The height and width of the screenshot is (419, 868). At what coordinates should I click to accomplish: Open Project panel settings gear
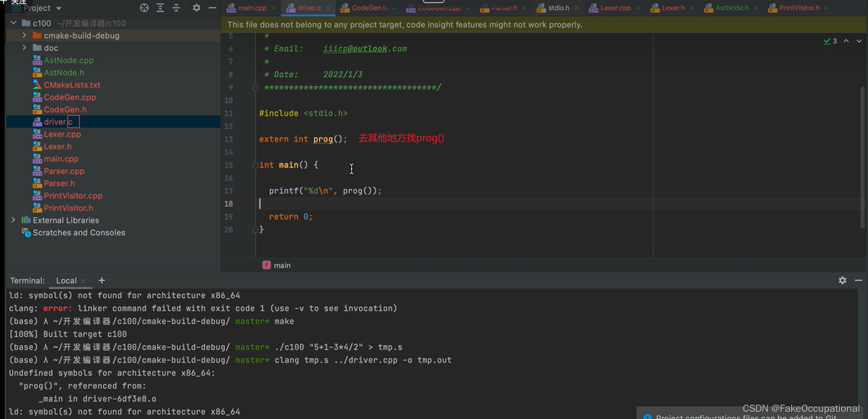[196, 8]
